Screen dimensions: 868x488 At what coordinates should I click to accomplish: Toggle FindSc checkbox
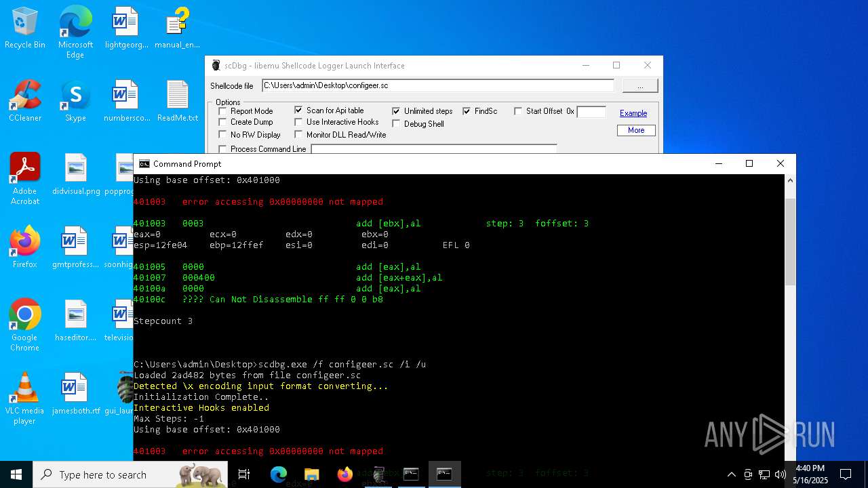point(467,111)
